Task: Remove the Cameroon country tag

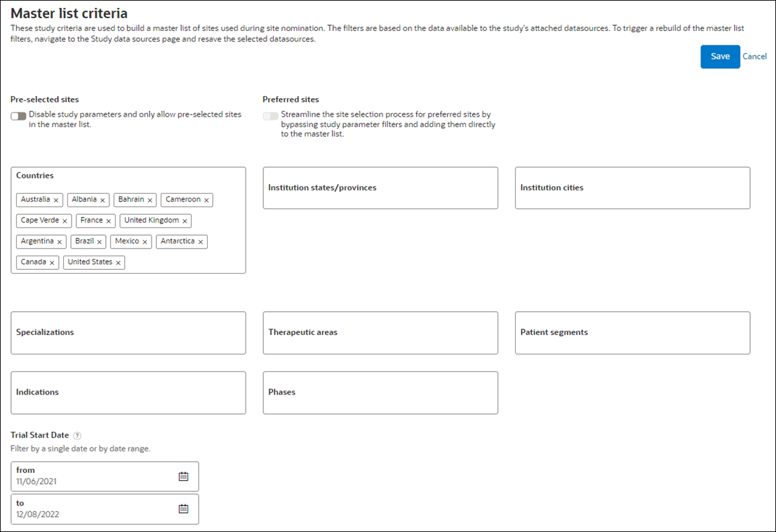Action: click(207, 200)
